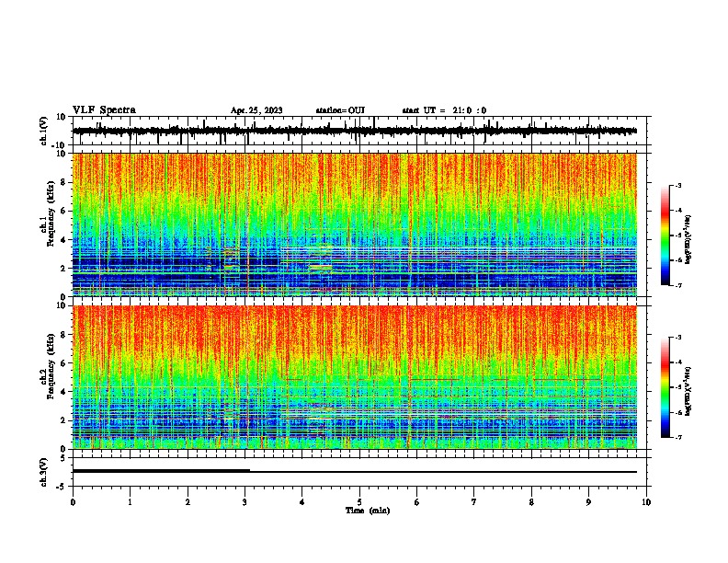
Task: Click the '8' kHz tick on ch.1 spectrogram
Action: click(64, 182)
